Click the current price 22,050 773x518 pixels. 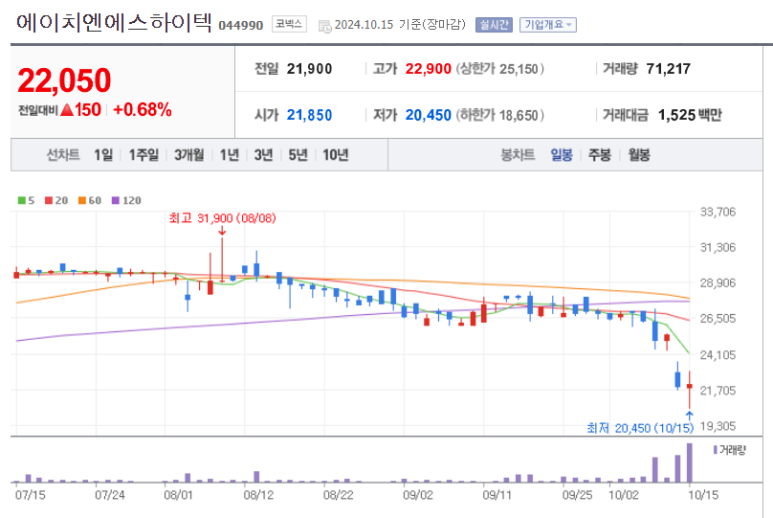coord(64,80)
